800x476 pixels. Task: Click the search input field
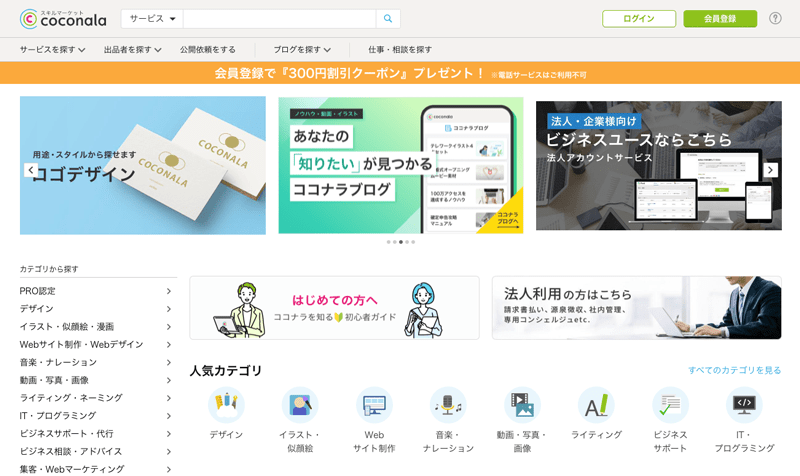[280, 19]
